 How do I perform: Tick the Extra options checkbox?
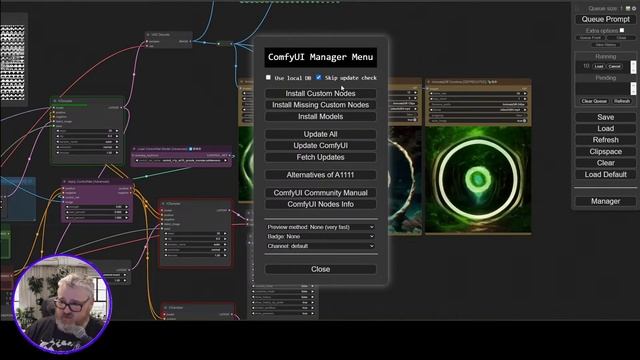622,30
